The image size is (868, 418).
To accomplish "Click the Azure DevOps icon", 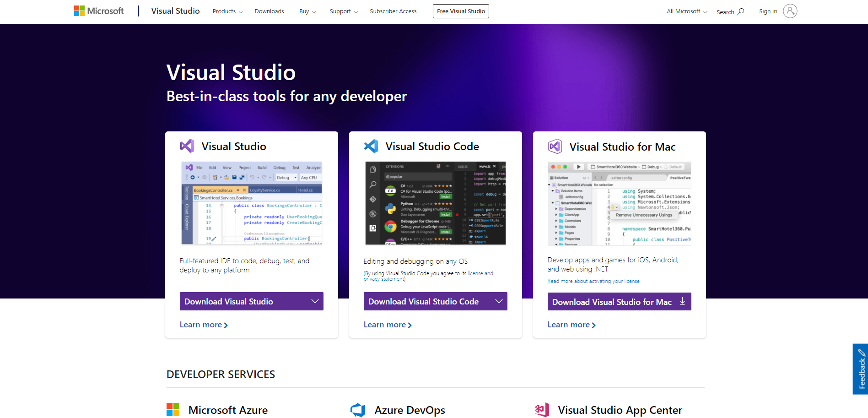I will click(358, 410).
